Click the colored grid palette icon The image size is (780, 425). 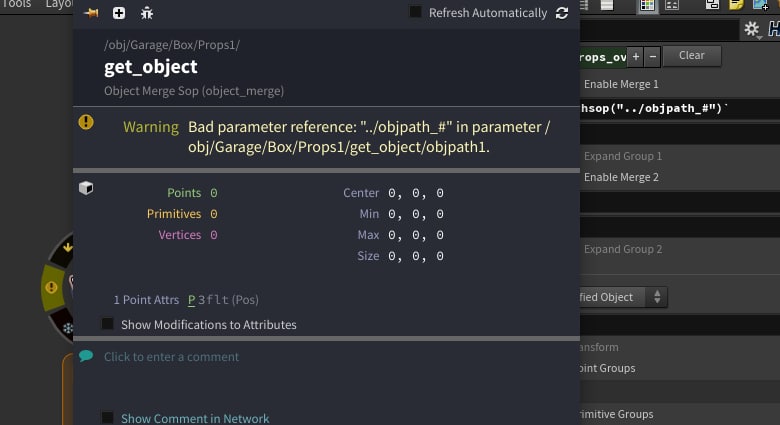(x=647, y=5)
